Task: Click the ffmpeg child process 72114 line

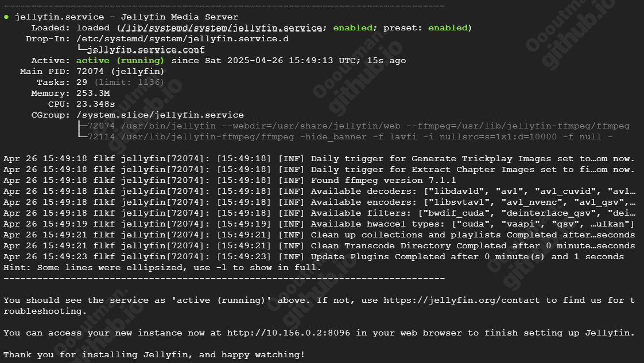Action: [350, 137]
